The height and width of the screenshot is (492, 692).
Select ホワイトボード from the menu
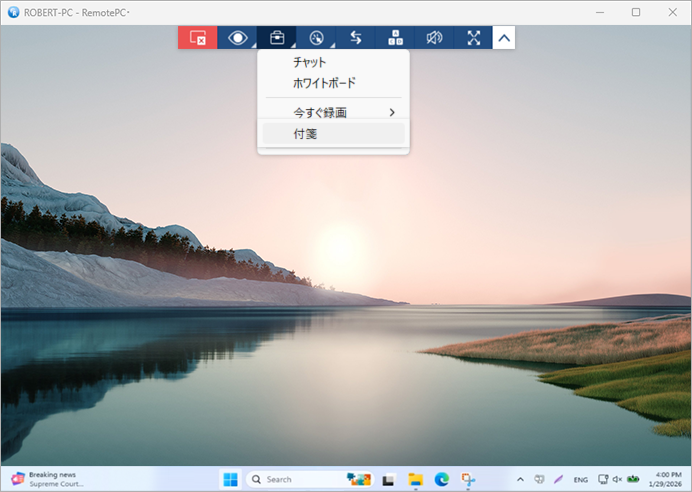point(324,83)
